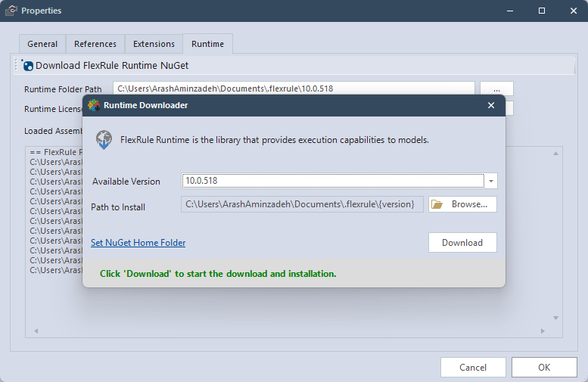Click the Download FlexRule Runtime NuGet toolbar item
Viewport: 588px width, 382px height.
tap(105, 65)
